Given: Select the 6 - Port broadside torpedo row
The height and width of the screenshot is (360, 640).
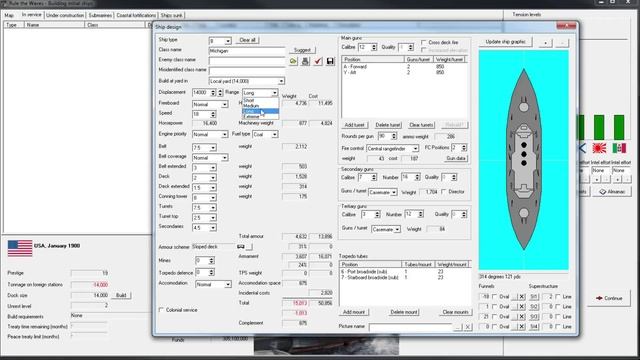Looking at the screenshot, I should point(404,271).
